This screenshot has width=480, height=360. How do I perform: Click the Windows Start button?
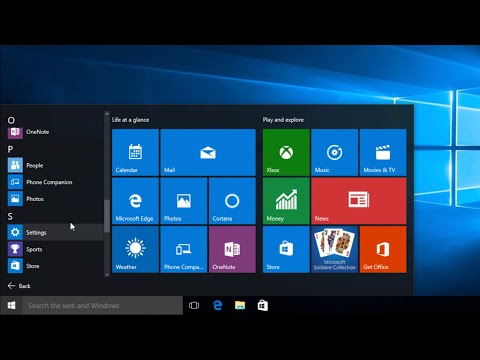pyautogui.click(x=11, y=305)
